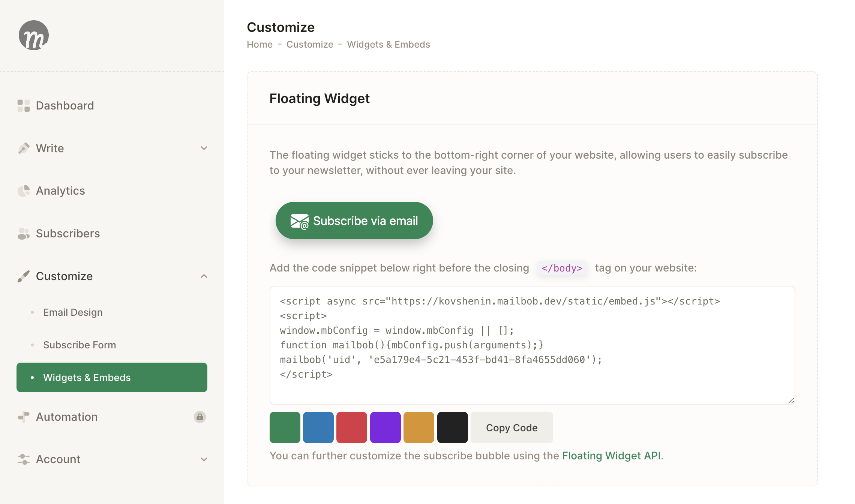Image resolution: width=855 pixels, height=504 pixels.
Task: Click the envelope icon in the Subscribe button
Action: click(x=300, y=221)
